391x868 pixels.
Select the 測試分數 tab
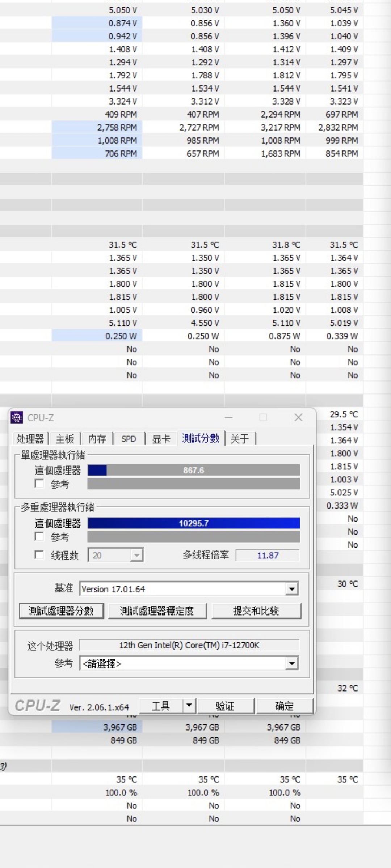(201, 438)
